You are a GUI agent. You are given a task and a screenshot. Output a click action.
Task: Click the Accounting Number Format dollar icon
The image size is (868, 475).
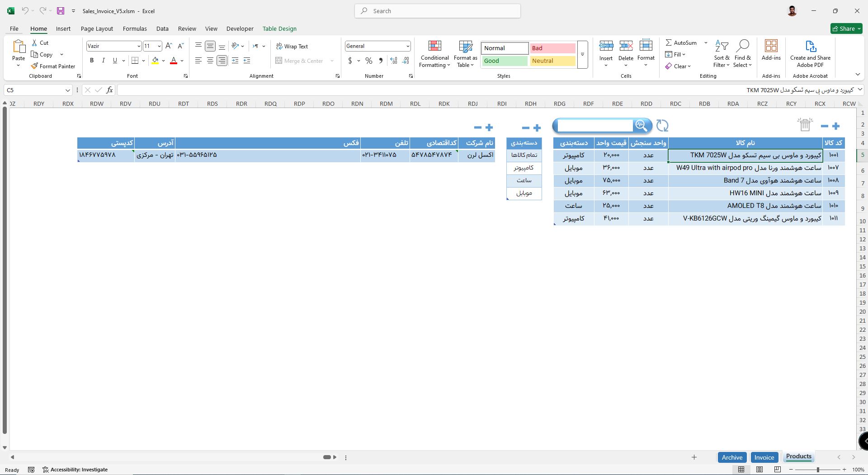tap(350, 61)
